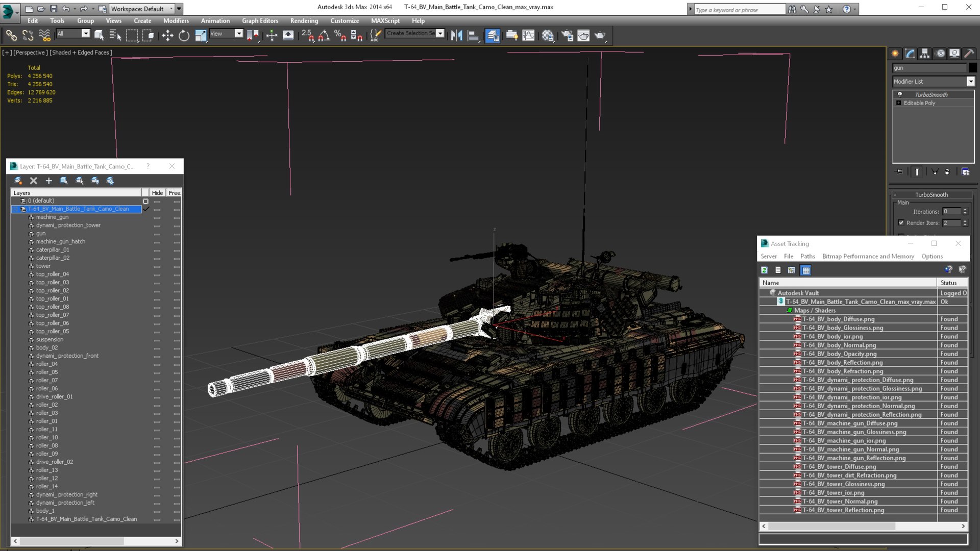Image resolution: width=980 pixels, height=551 pixels.
Task: Refresh the Asset Tracking list
Action: pyautogui.click(x=764, y=270)
